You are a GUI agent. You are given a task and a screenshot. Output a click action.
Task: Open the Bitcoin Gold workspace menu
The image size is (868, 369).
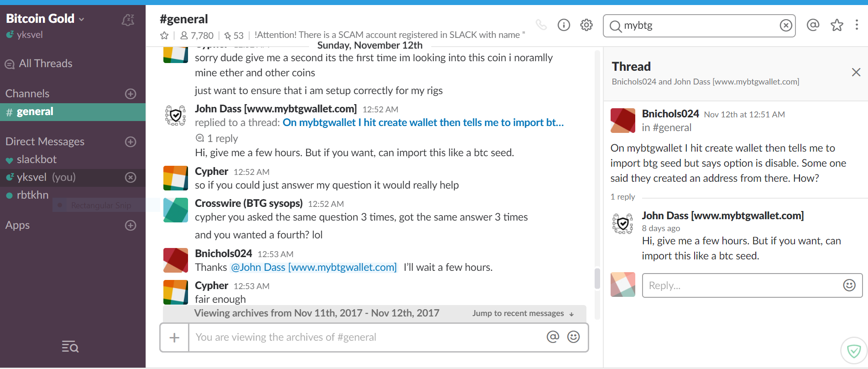[x=45, y=19]
